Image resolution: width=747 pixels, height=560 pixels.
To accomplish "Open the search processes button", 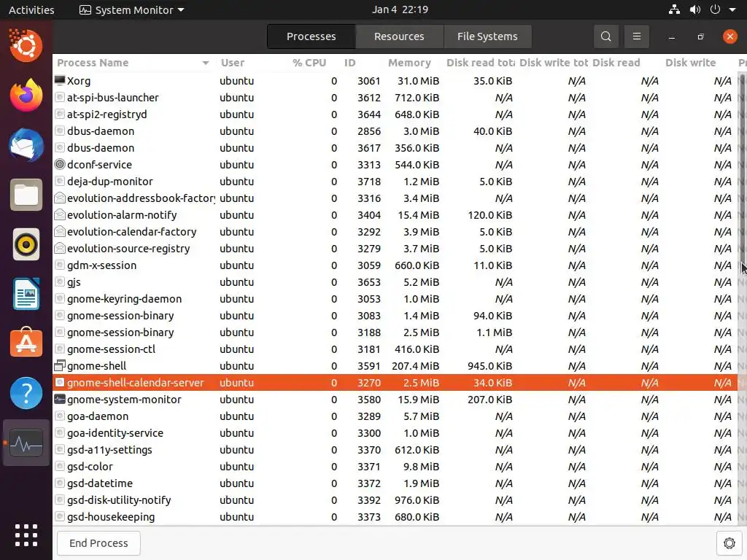I will 605,36.
